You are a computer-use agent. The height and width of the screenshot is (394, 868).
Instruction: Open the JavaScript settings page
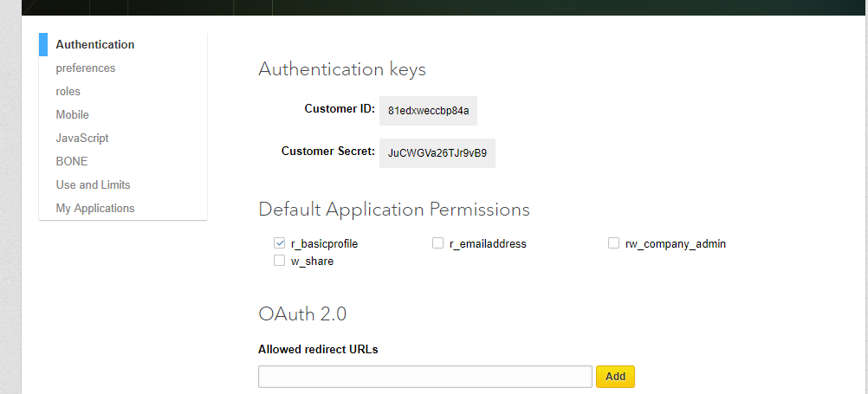(82, 138)
